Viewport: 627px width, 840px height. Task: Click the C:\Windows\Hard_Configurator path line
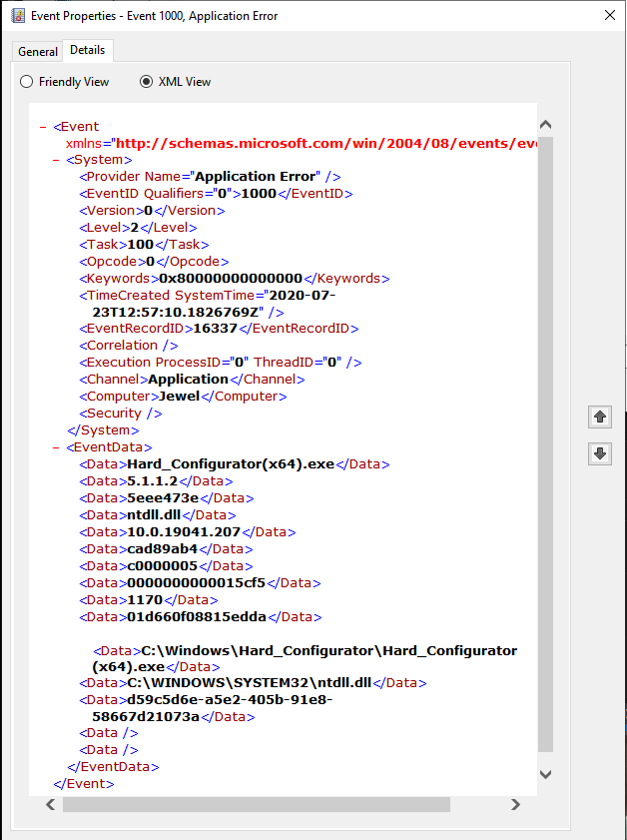point(305,659)
